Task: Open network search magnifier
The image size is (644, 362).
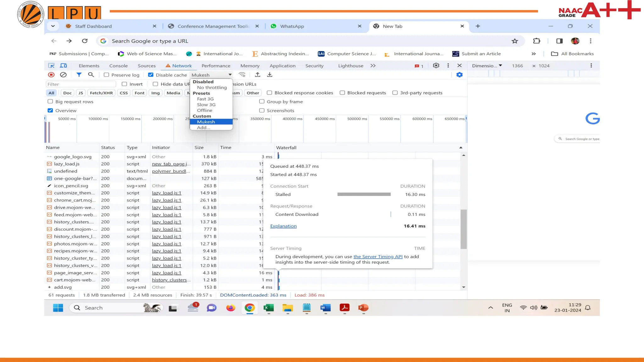Action: coord(91,75)
